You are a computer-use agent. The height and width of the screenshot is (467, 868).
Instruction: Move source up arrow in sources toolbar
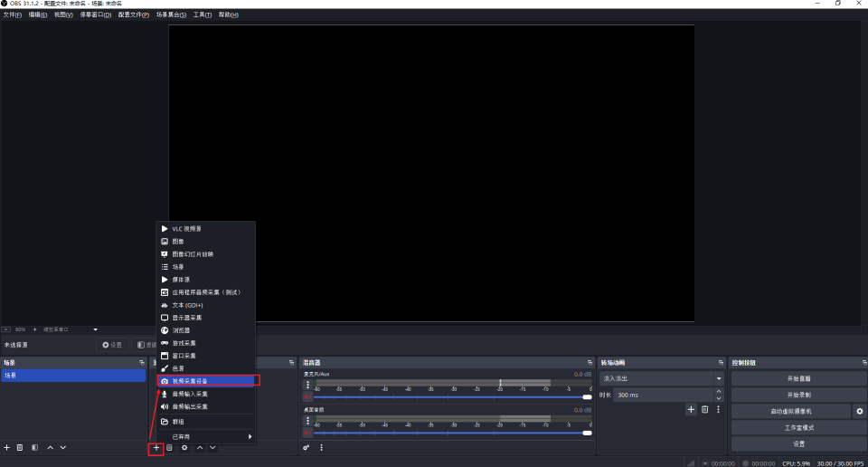[200, 448]
